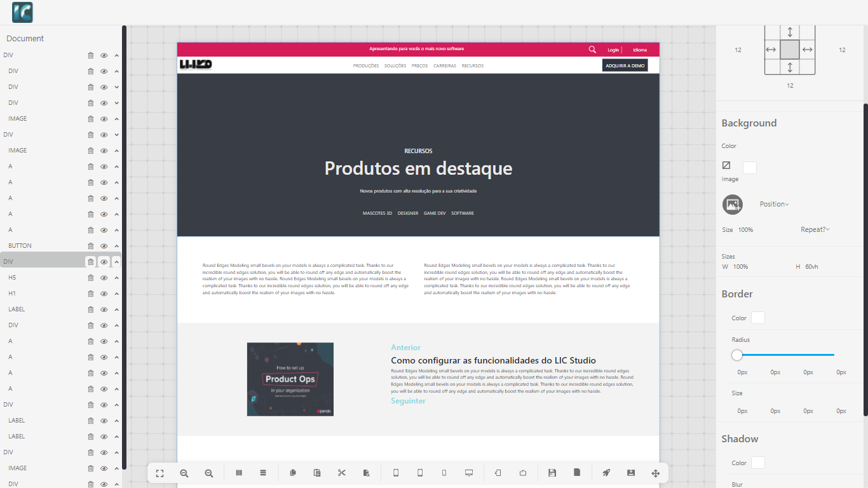This screenshot has height=488, width=868.
Task: Click the file-with-x delete toolbar icon
Action: tap(366, 473)
